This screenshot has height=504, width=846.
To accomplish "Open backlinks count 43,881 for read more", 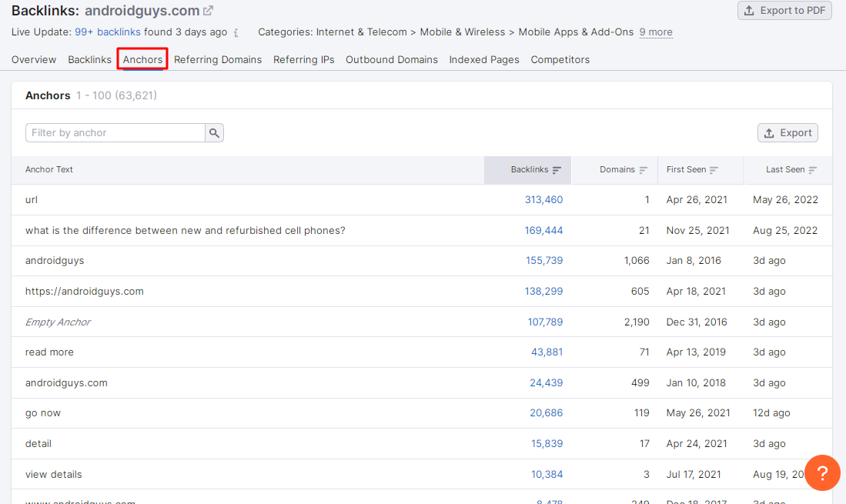I will pyautogui.click(x=547, y=352).
